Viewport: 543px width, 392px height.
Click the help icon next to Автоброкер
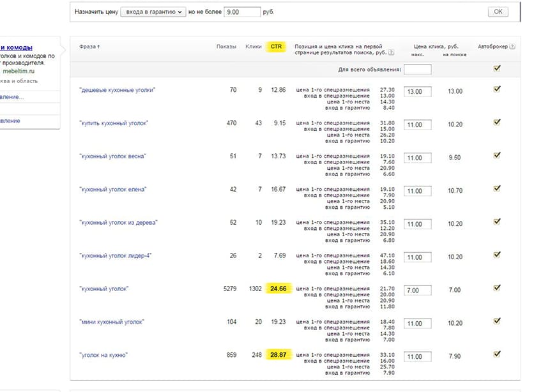coord(512,47)
